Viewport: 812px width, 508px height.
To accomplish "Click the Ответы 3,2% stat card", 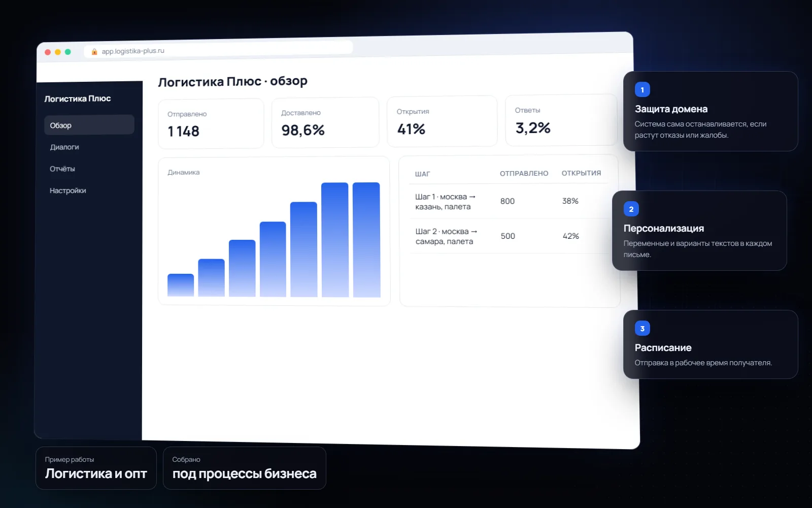I will point(561,120).
